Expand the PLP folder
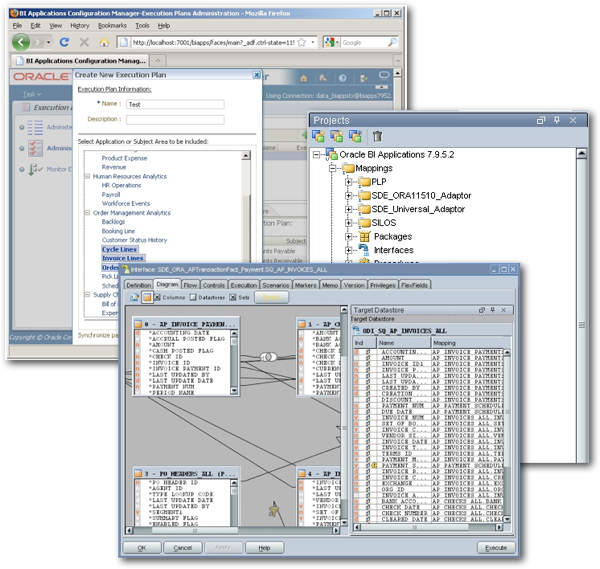Viewport: 600px width, 569px height. pyautogui.click(x=349, y=182)
